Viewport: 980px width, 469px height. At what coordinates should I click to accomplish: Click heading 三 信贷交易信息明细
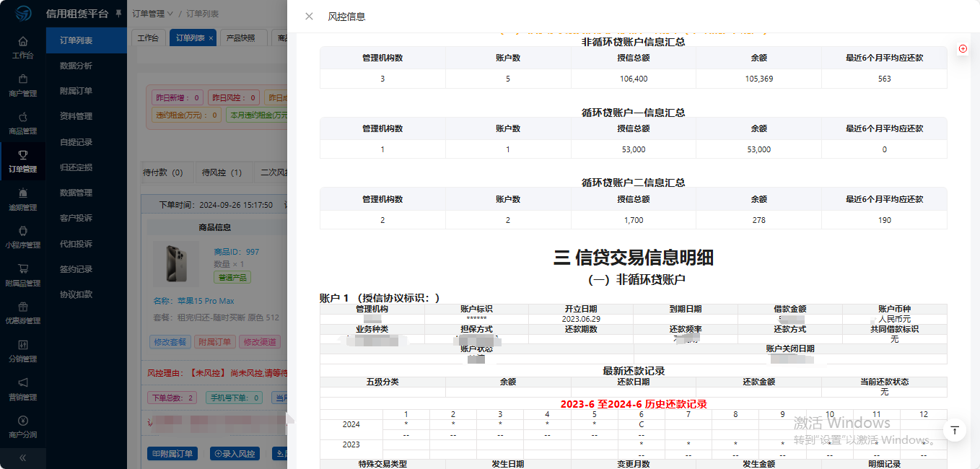634,258
